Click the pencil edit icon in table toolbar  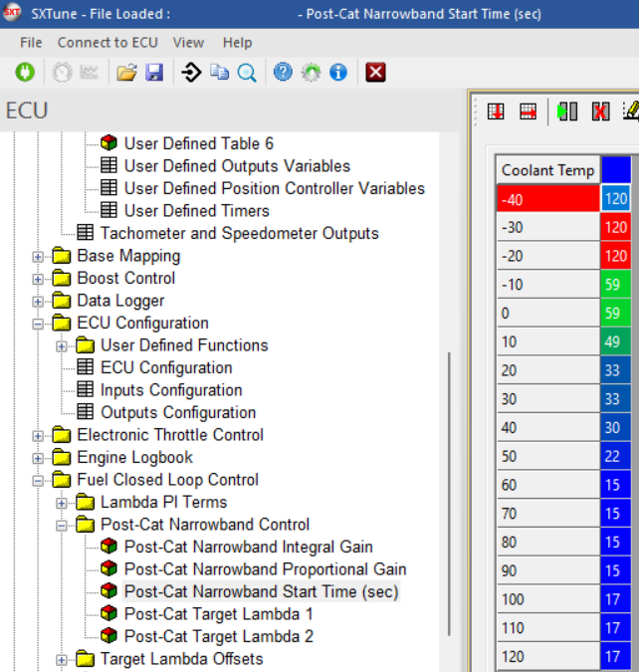631,111
